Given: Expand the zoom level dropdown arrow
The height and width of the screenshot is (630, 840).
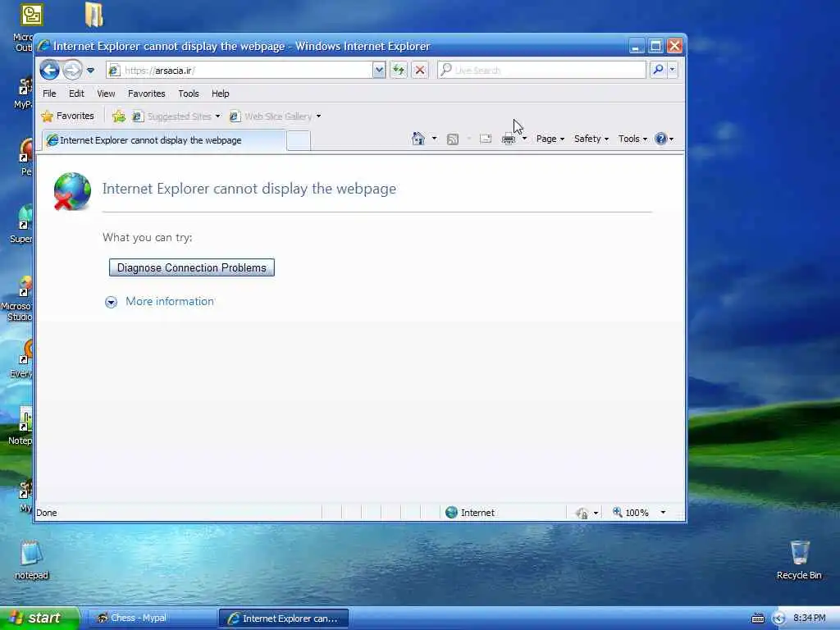Looking at the screenshot, I should pyautogui.click(x=663, y=513).
